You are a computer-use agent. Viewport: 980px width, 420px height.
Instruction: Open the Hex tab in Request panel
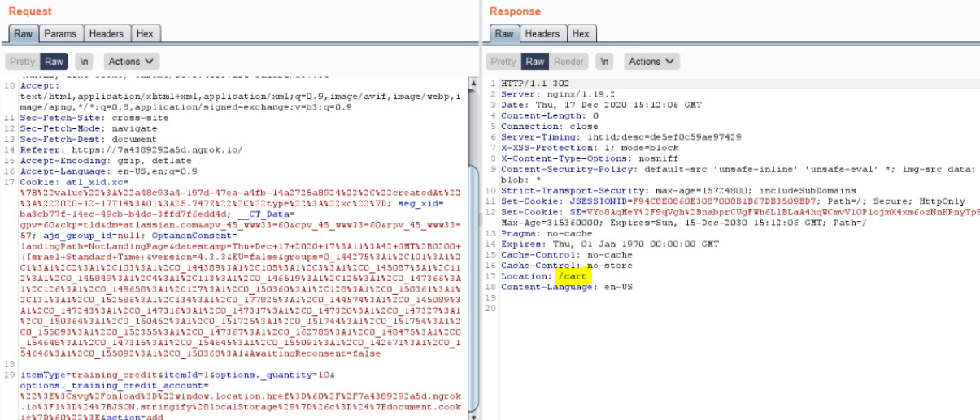click(144, 34)
